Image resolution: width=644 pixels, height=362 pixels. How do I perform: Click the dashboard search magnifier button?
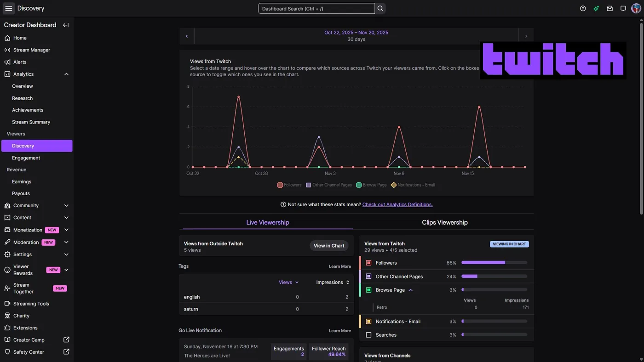pos(380,8)
